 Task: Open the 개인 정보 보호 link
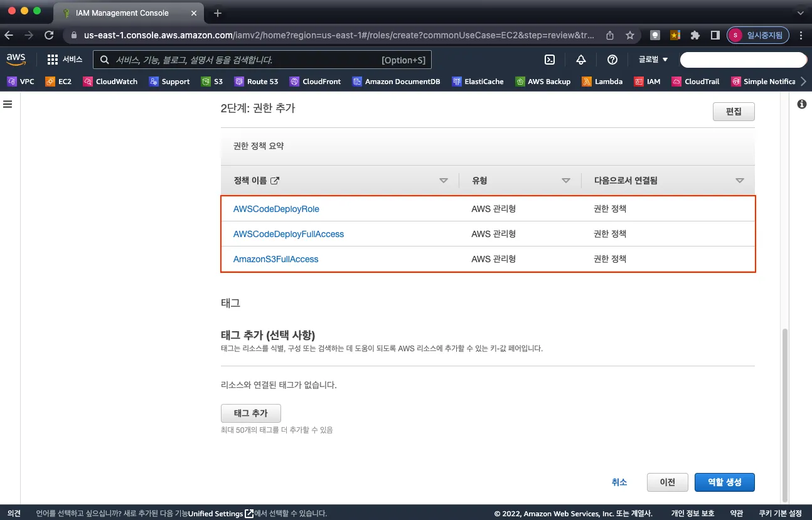click(x=693, y=513)
